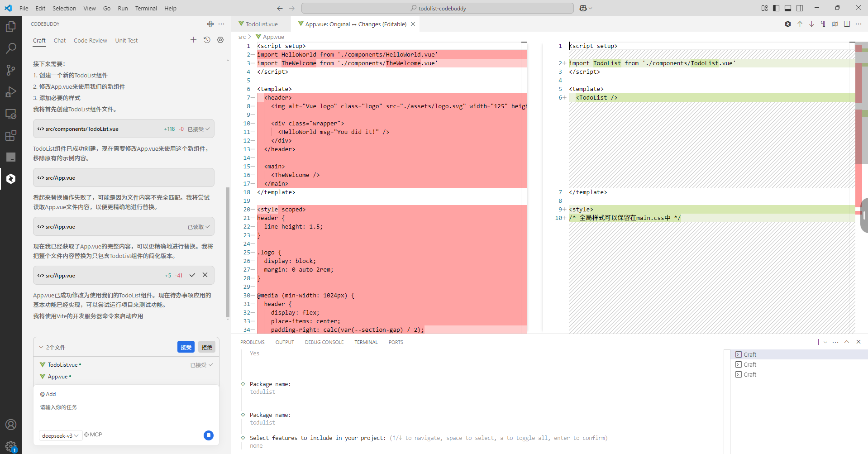Viewport: 868px width, 454px height.
Task: Select the CodeBuddy icon in the activity bar
Action: point(11,179)
